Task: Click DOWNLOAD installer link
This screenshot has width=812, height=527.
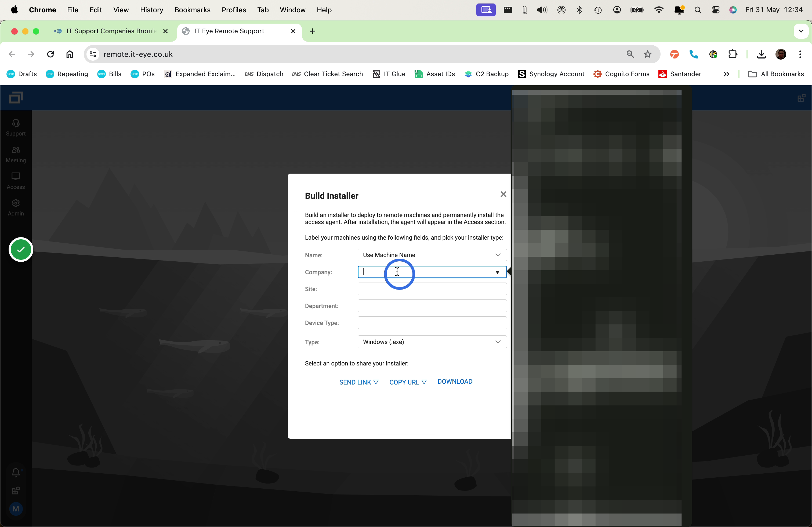Action: [x=455, y=382]
